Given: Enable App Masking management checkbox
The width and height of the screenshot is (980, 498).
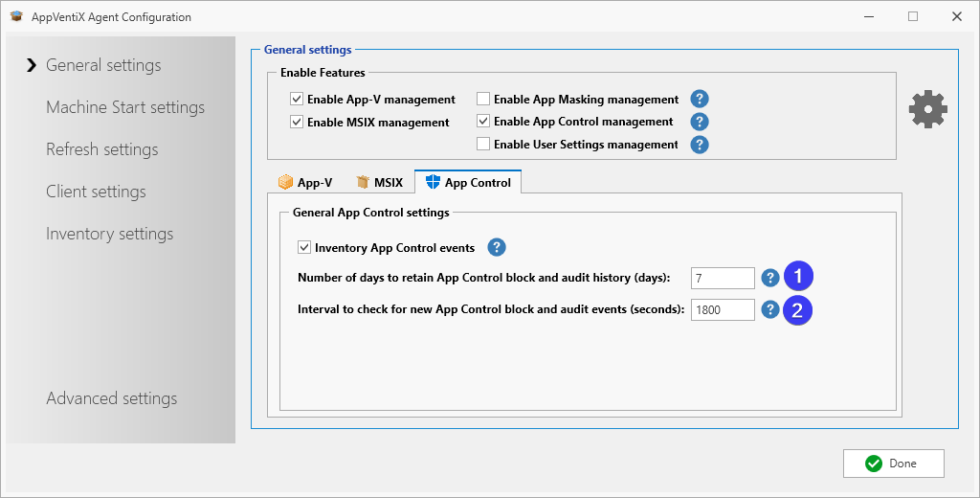Looking at the screenshot, I should 483,99.
